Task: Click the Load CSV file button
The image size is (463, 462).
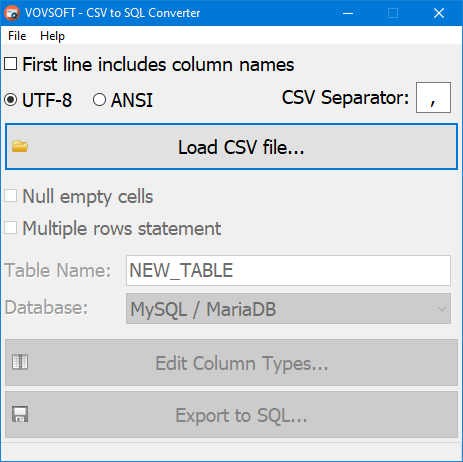Action: (231, 147)
